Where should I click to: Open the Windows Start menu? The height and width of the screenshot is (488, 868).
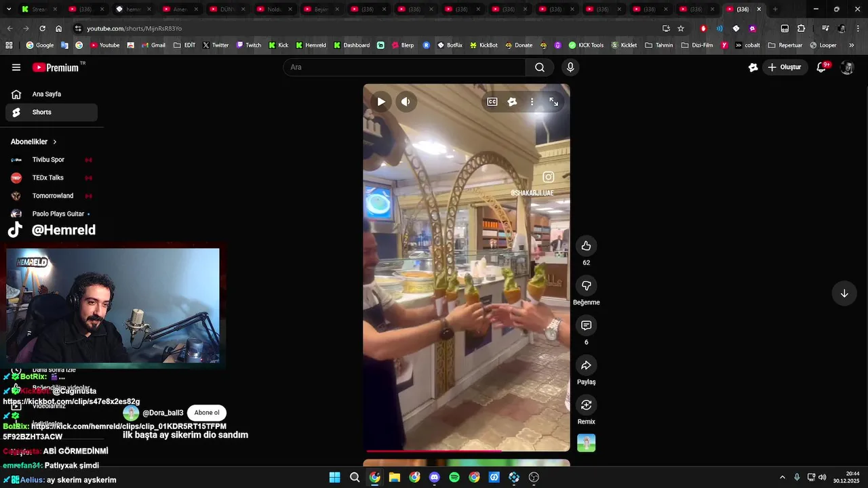tap(334, 477)
